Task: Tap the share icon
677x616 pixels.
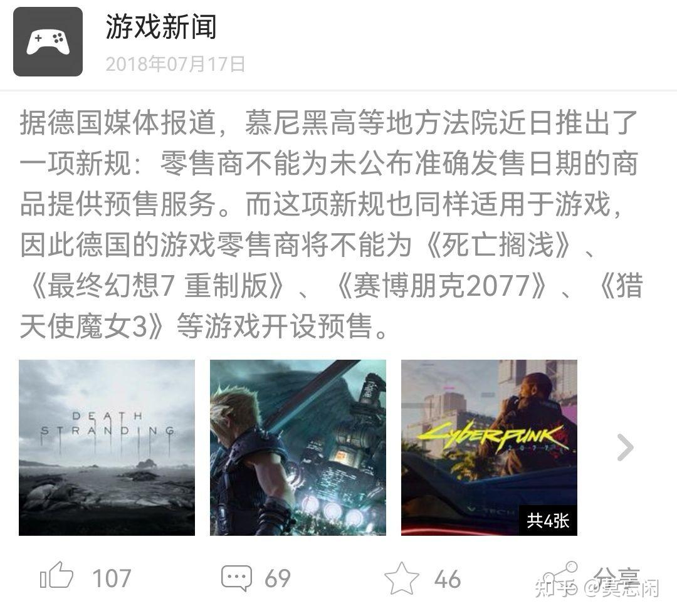Action: (x=561, y=575)
